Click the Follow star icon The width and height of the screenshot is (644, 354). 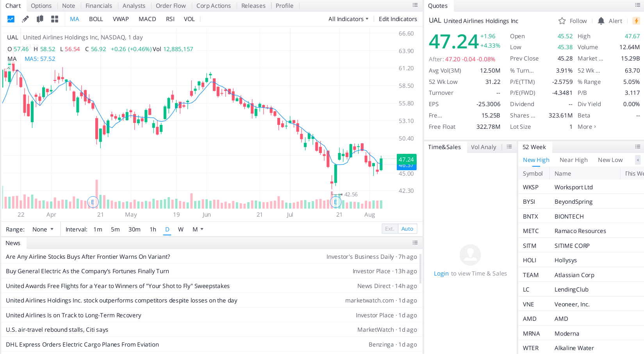pyautogui.click(x=562, y=21)
